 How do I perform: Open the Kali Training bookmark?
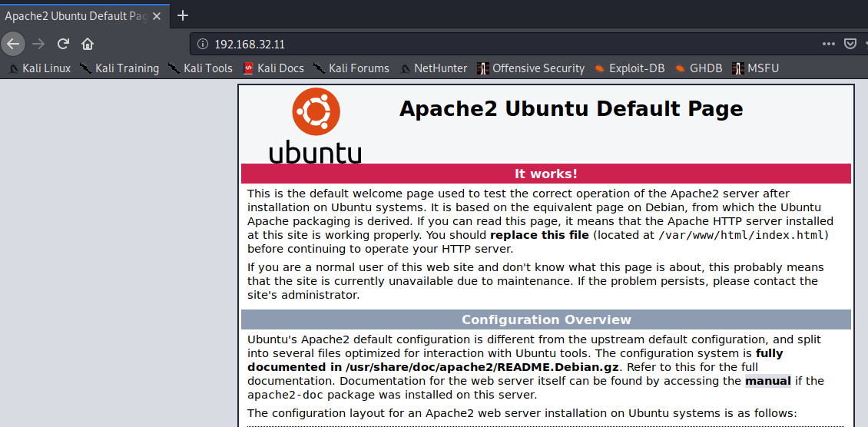(x=119, y=68)
